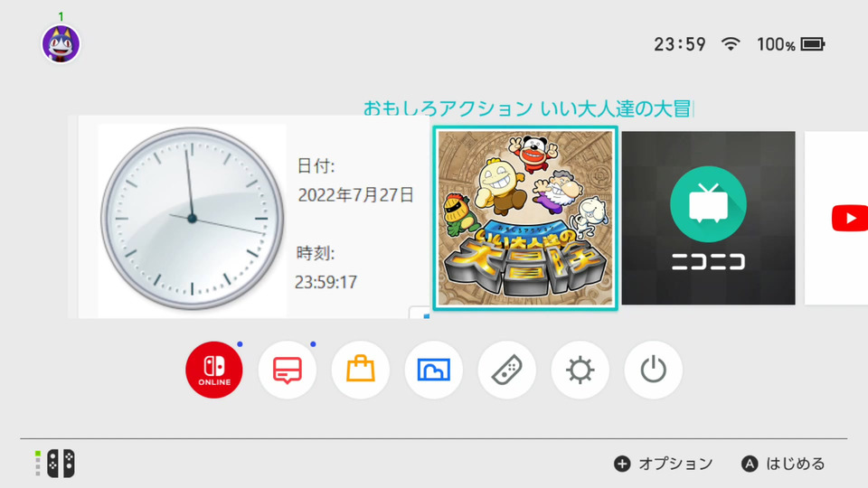Select the Niconico app tile

coord(708,218)
